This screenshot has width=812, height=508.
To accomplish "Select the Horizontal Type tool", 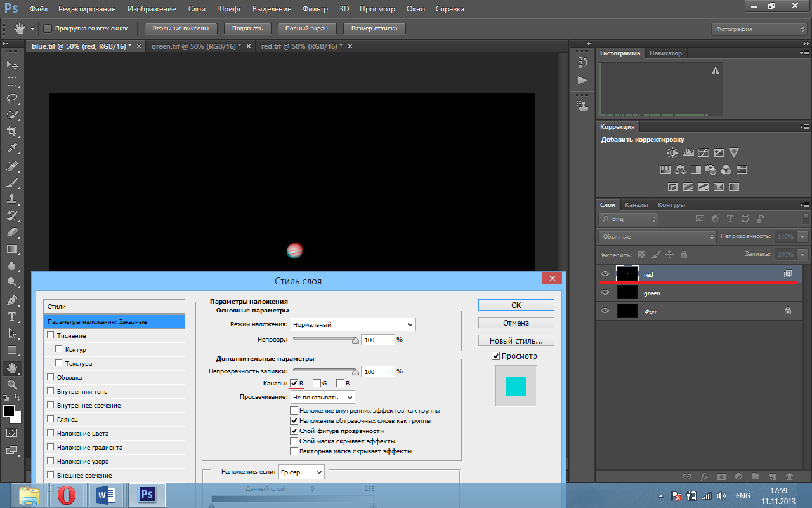I will (x=12, y=316).
